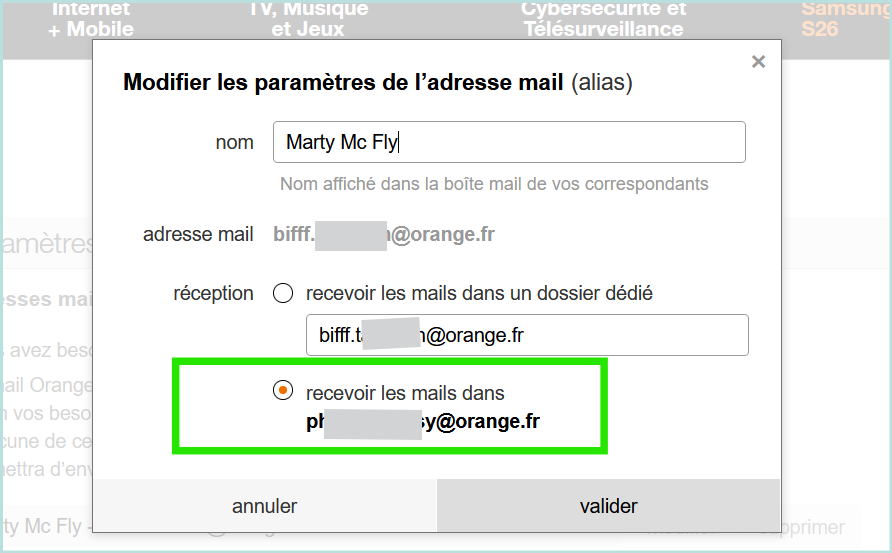Viewport: 892px width, 553px height.
Task: Open the 'Internet + Mobile' menu
Action: [91, 19]
